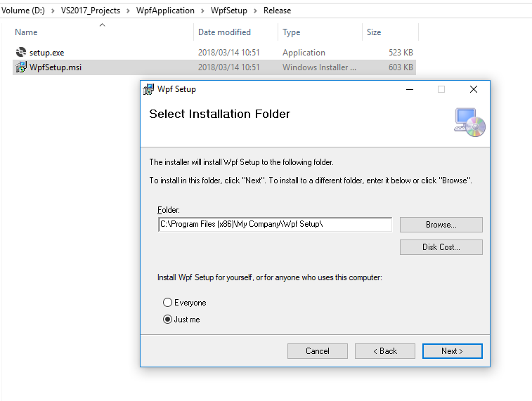Sort files by the Type column

[291, 32]
